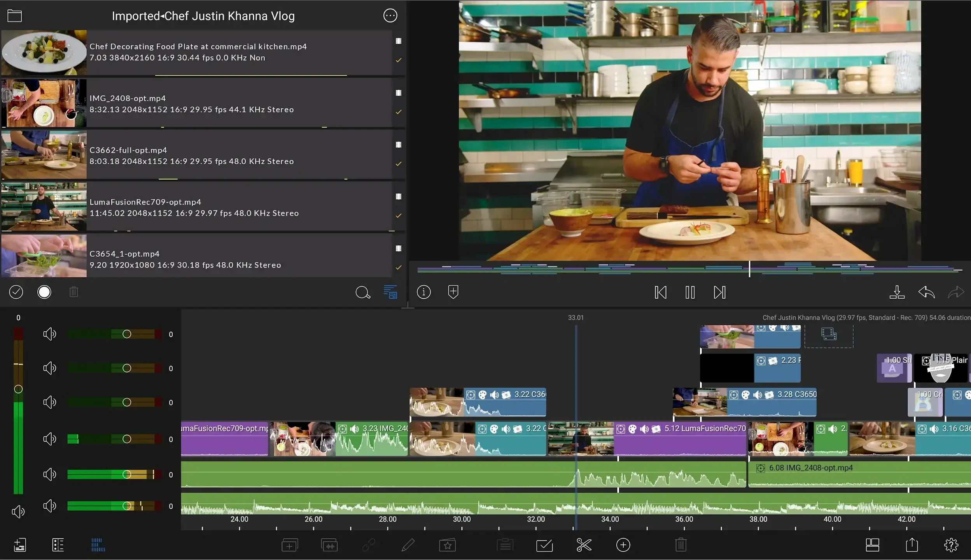The height and width of the screenshot is (560, 971).
Task: Mute the top audio track speaker
Action: 49,334
